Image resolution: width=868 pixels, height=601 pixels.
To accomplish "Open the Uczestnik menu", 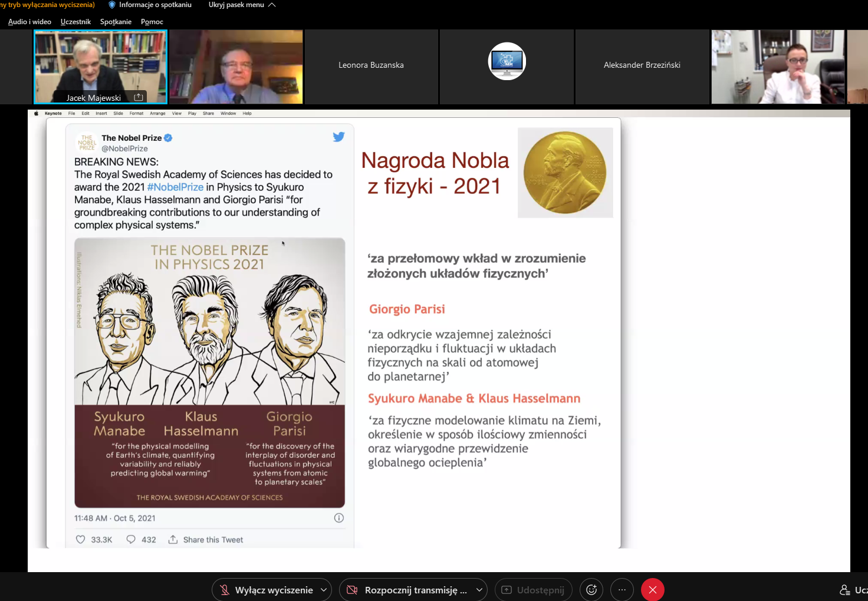I will 75,22.
